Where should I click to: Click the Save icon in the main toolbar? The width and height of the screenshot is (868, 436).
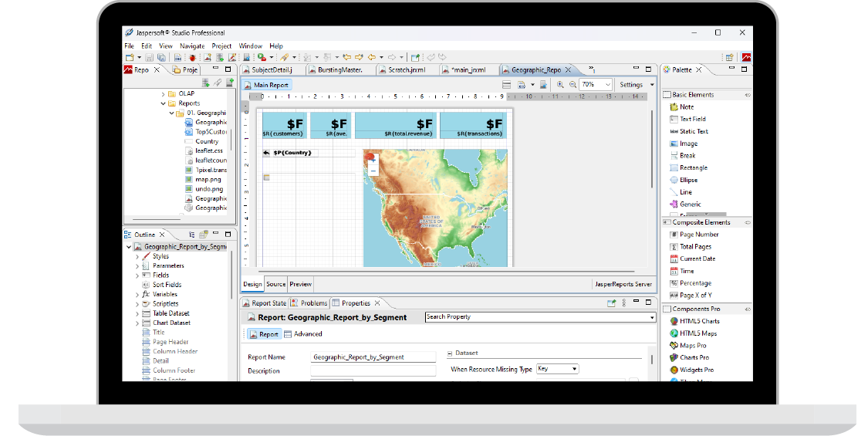pos(150,57)
